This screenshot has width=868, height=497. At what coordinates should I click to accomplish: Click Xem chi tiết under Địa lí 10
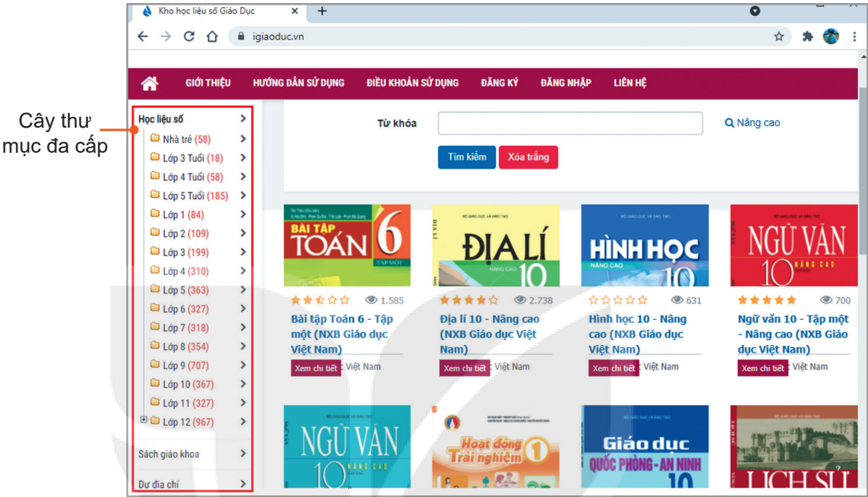(465, 369)
